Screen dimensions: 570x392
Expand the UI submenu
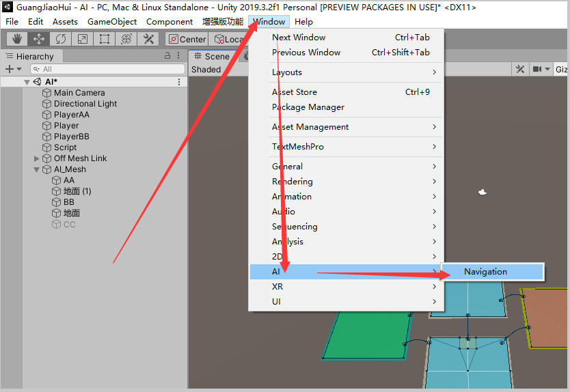coord(346,302)
